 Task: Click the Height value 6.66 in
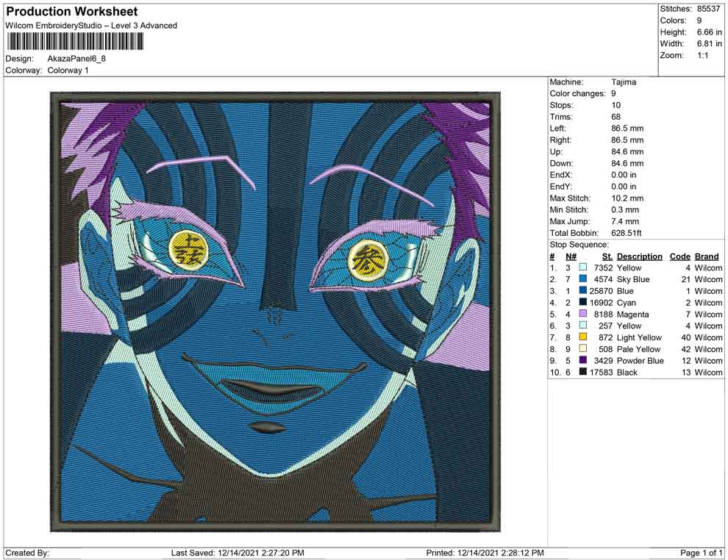click(709, 32)
